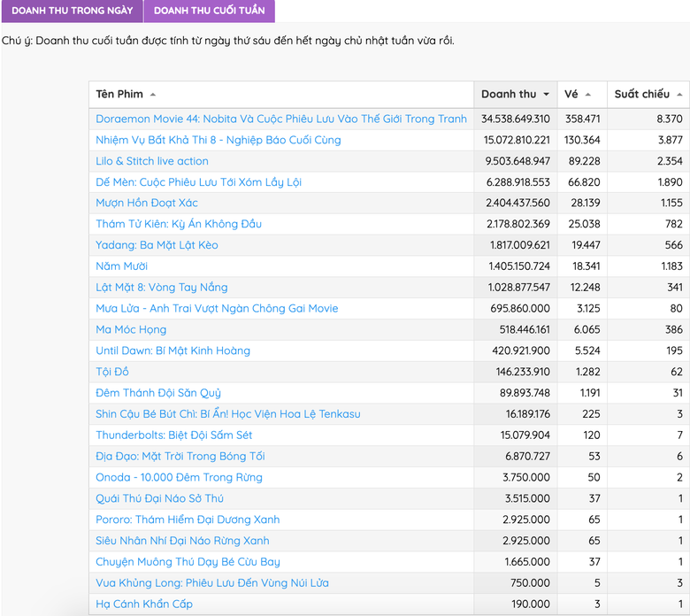This screenshot has width=690, height=616.
Task: Open Until Dawn: Bí Mật Kinh Hoàng
Action: tap(172, 350)
